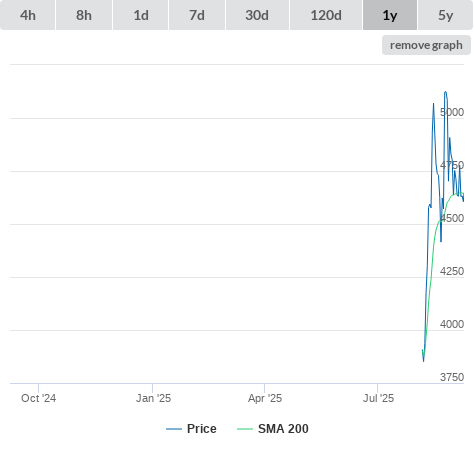Click the Jul '25 axis label
Image resolution: width=474 pixels, height=455 pixels.
coord(378,398)
